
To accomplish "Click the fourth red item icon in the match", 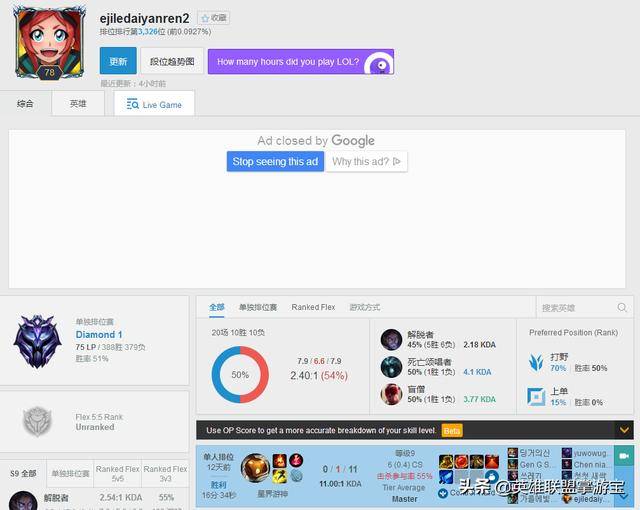I will (492, 461).
